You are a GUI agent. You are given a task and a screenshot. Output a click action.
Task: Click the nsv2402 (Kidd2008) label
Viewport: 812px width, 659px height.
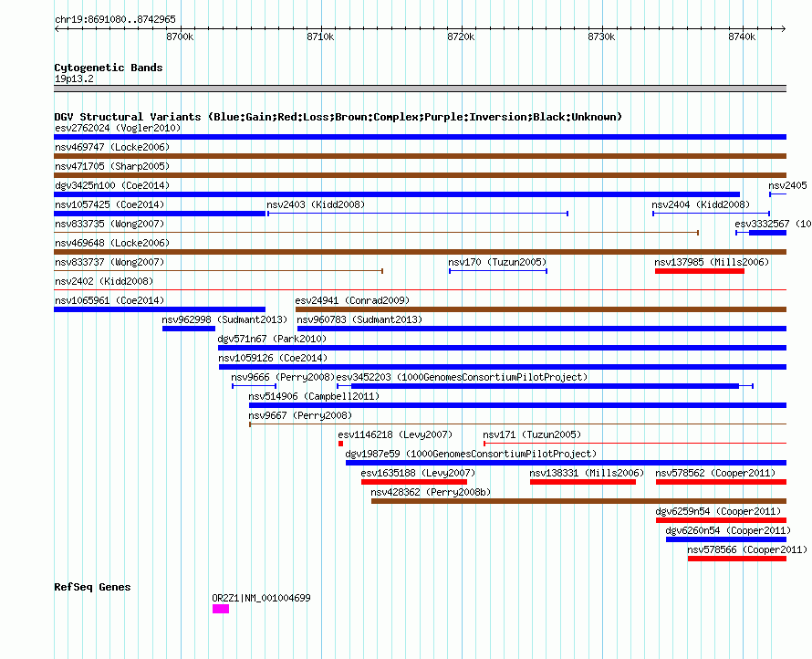coord(104,281)
